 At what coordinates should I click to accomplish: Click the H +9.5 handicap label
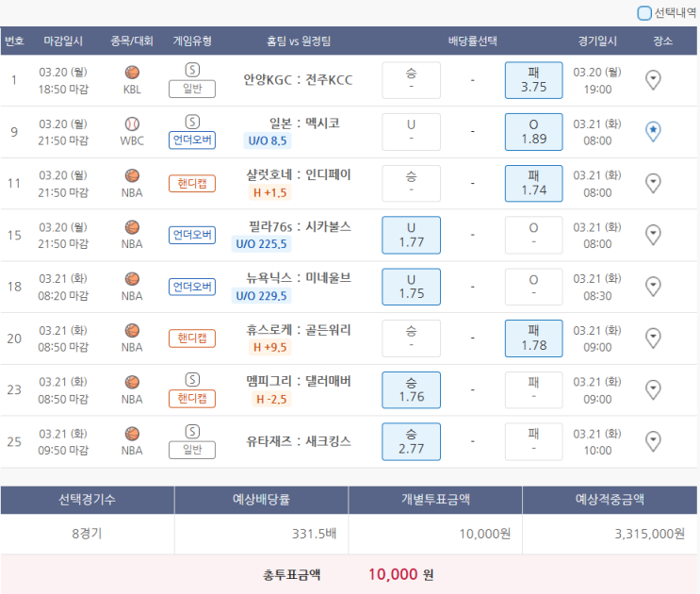[x=270, y=347]
